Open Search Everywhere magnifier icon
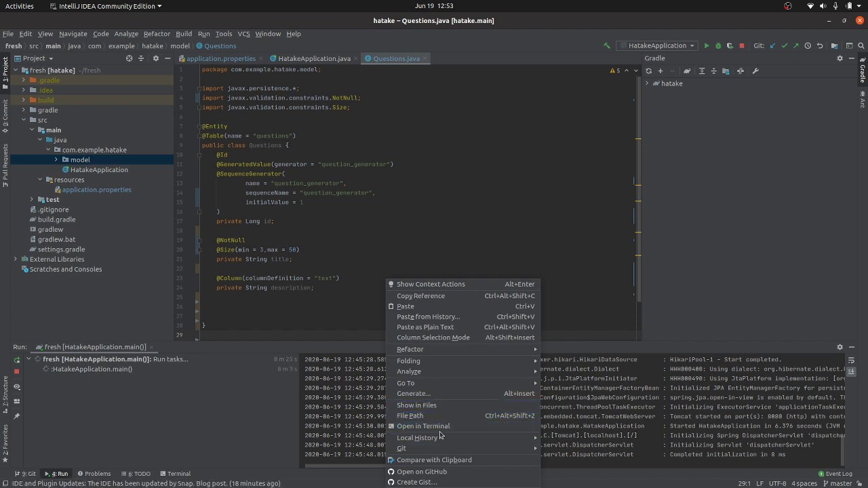 [x=861, y=45]
